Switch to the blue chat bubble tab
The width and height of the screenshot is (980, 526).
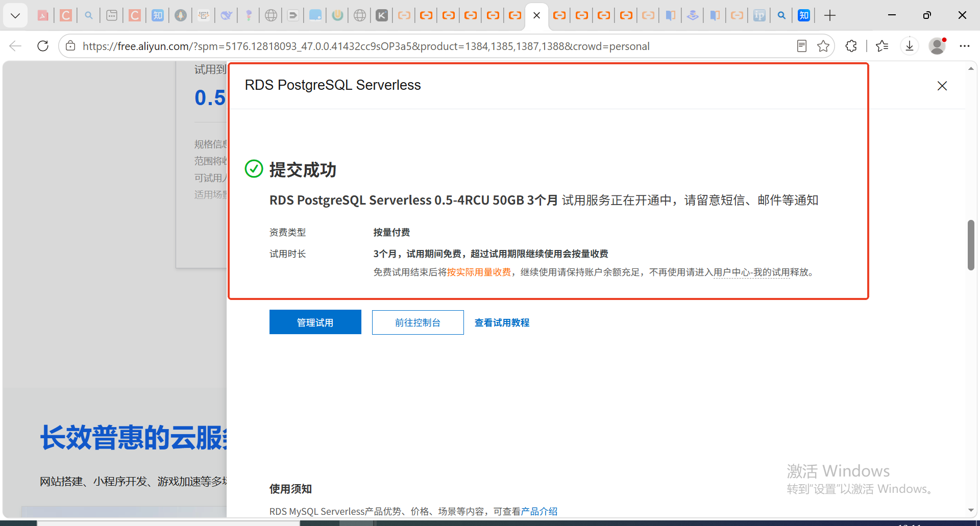[x=315, y=15]
